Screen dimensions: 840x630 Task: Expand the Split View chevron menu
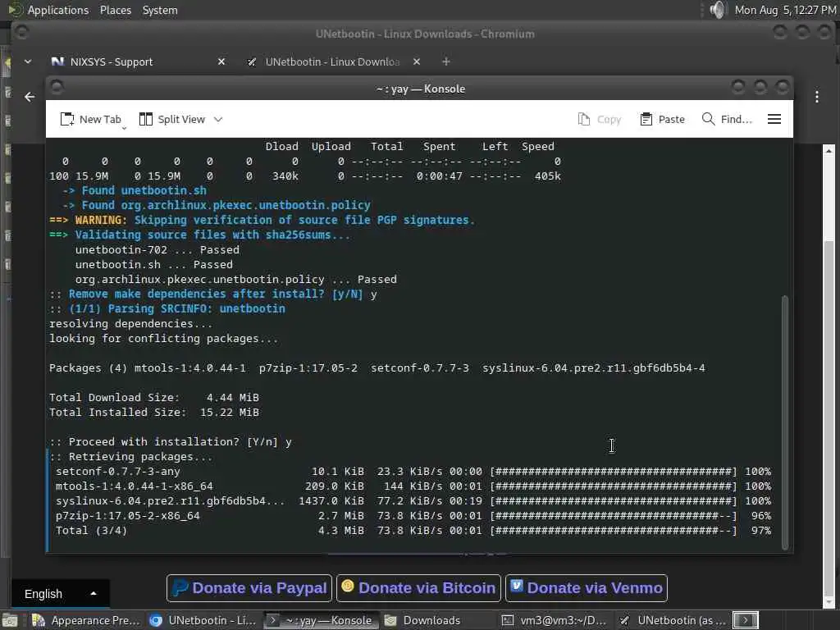tap(218, 119)
